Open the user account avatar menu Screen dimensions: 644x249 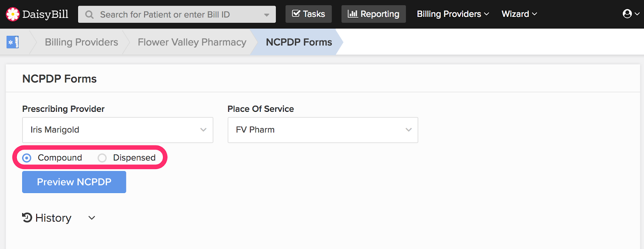(631, 14)
